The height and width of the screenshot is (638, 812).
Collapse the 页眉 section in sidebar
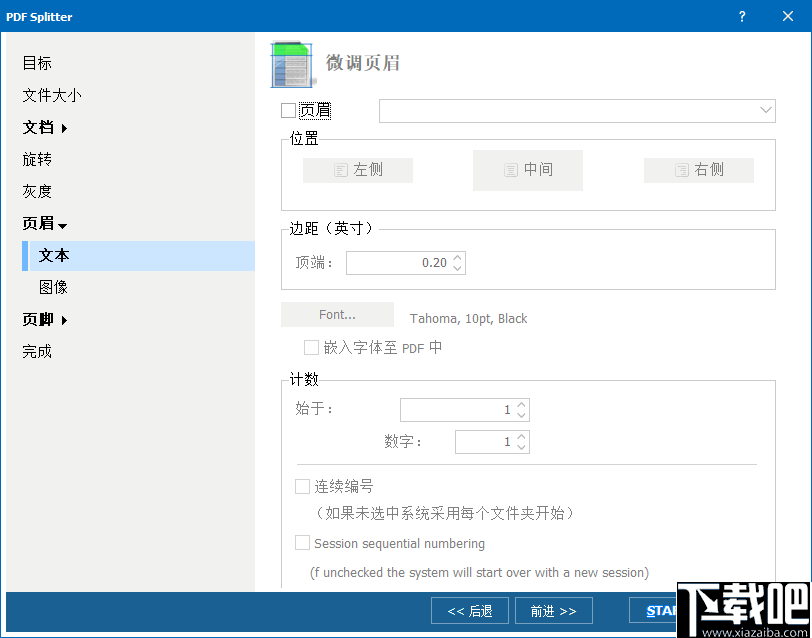[x=44, y=223]
